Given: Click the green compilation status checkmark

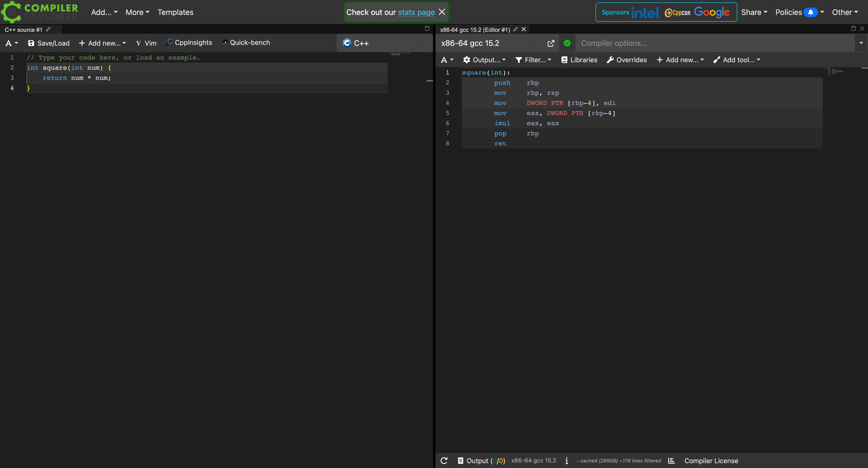Looking at the screenshot, I should point(567,43).
